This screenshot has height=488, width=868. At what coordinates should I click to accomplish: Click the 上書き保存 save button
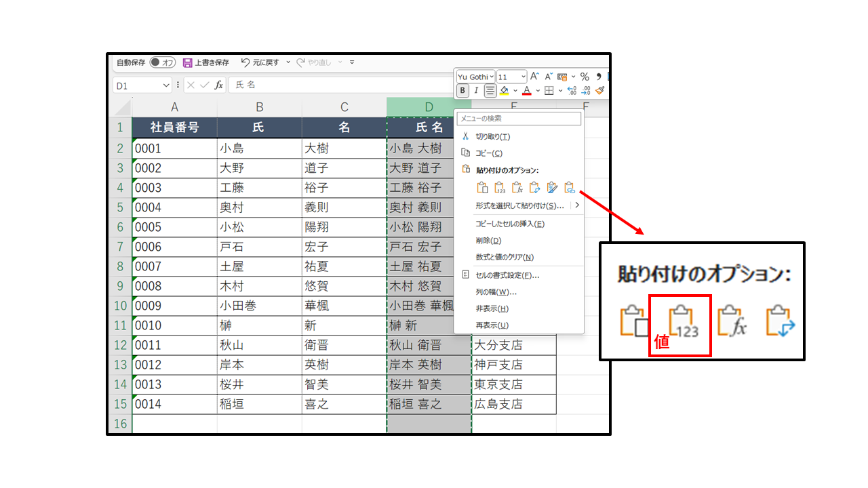pos(205,62)
